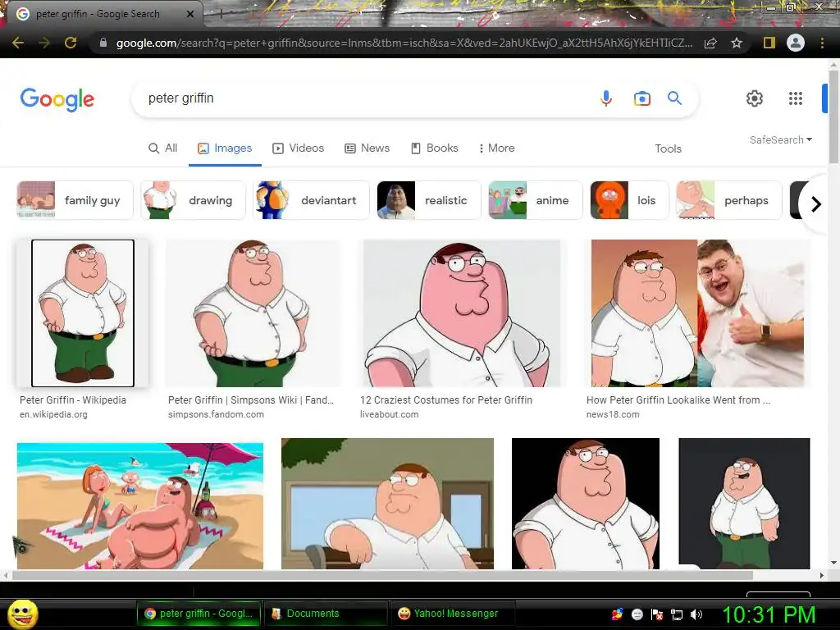The height and width of the screenshot is (630, 840).
Task: Open How Peter Griffin Lookalike result link
Action: coord(678,400)
